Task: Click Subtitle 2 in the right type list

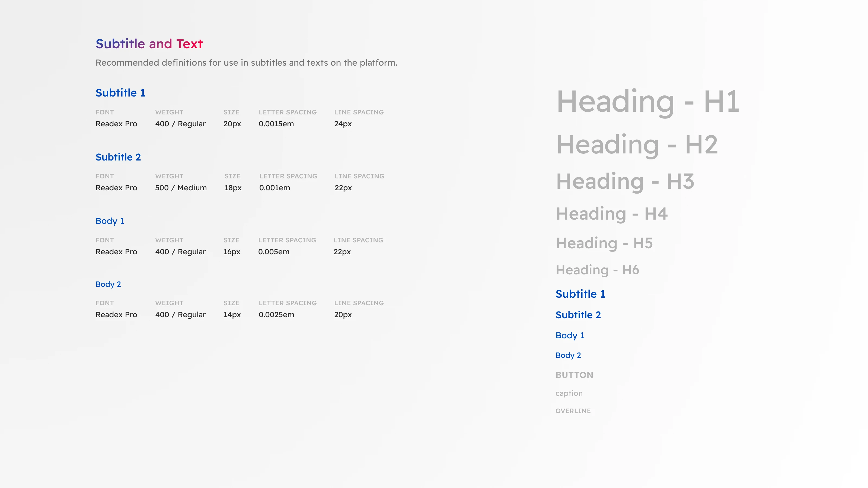Action: pyautogui.click(x=578, y=315)
